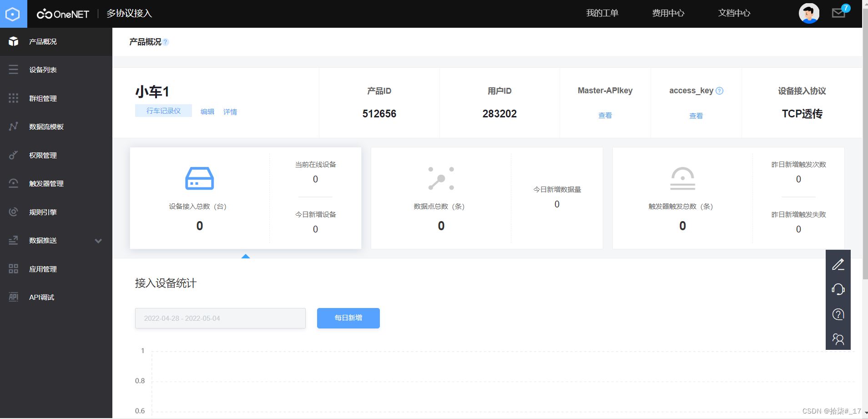Click the 每日新增 button
The image size is (868, 419).
(x=348, y=318)
